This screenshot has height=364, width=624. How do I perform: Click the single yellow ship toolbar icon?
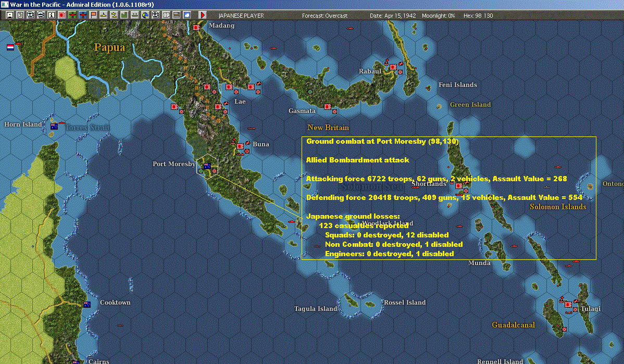click(104, 15)
